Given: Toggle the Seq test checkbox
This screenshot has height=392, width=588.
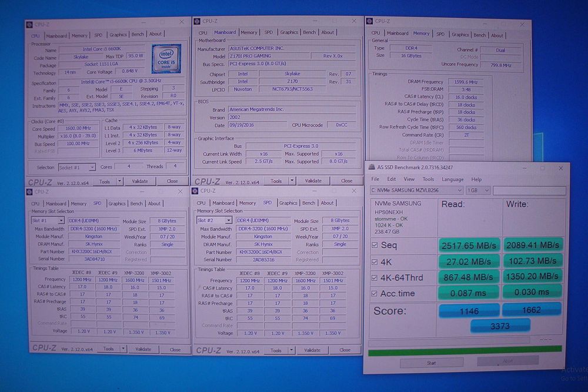Looking at the screenshot, I should [374, 245].
